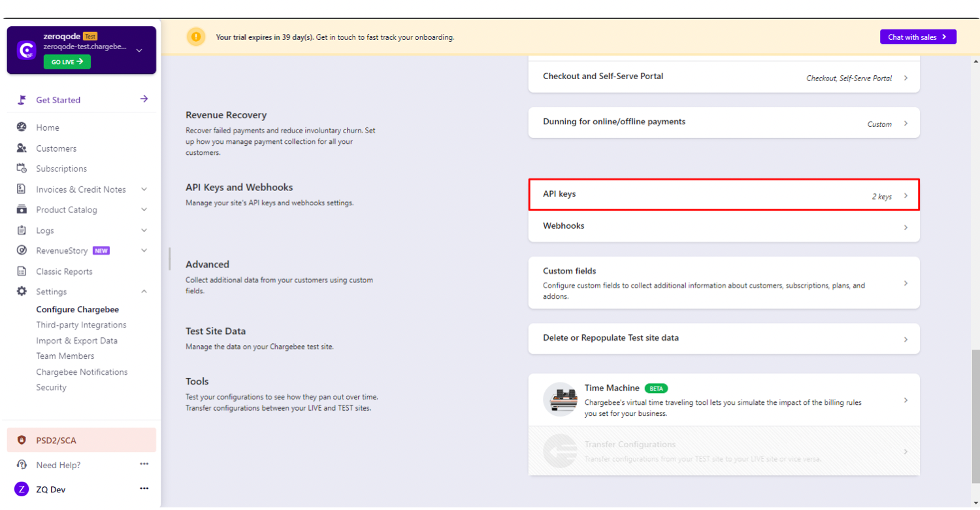
Task: Click the Subscriptions calendar icon
Action: [22, 169]
